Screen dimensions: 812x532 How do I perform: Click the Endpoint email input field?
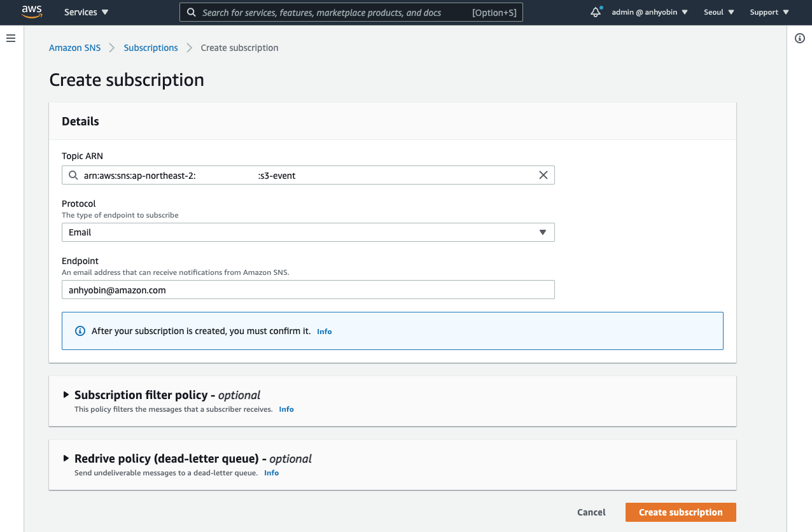308,290
